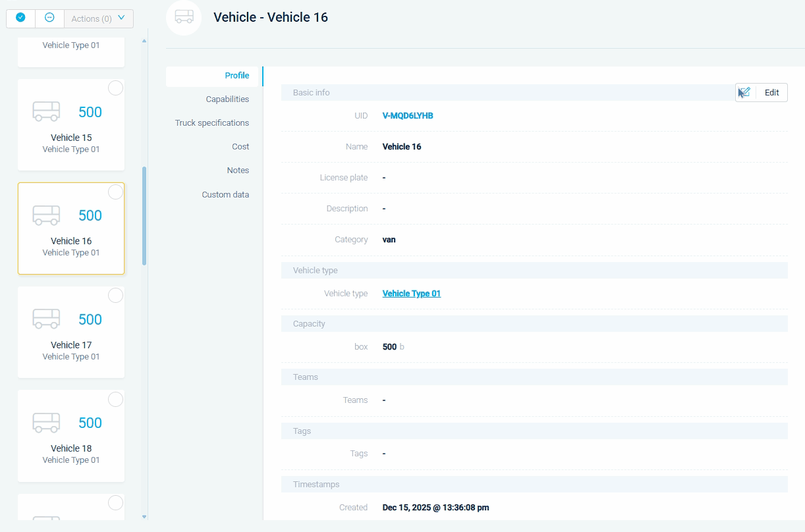The image size is (805, 532).
Task: Click the vehicle list scrollbar thumb
Action: click(x=144, y=215)
